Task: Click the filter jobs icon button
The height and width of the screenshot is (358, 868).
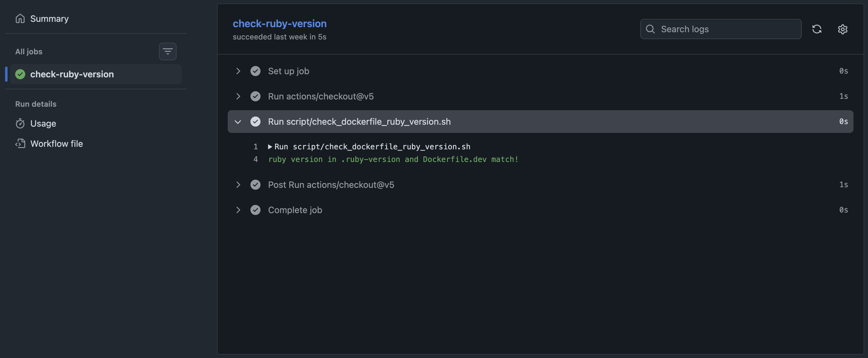Action: tap(167, 51)
